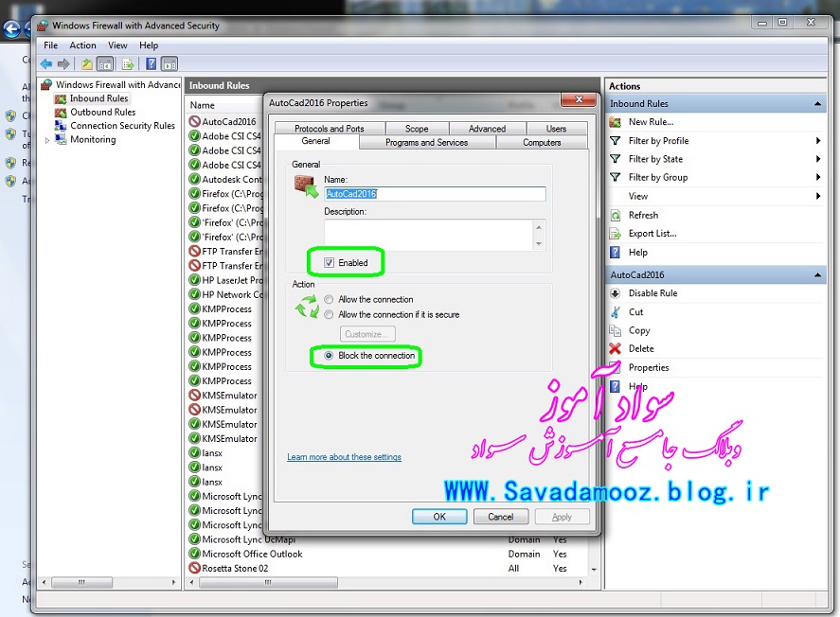This screenshot has width=840, height=617.
Task: Collapse the AutoCad2016 actions section arrow
Action: 817,275
